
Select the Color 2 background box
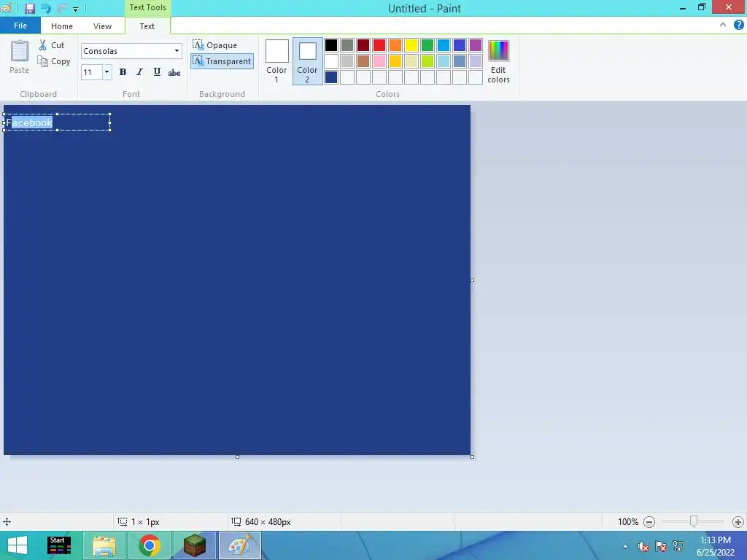click(x=307, y=61)
